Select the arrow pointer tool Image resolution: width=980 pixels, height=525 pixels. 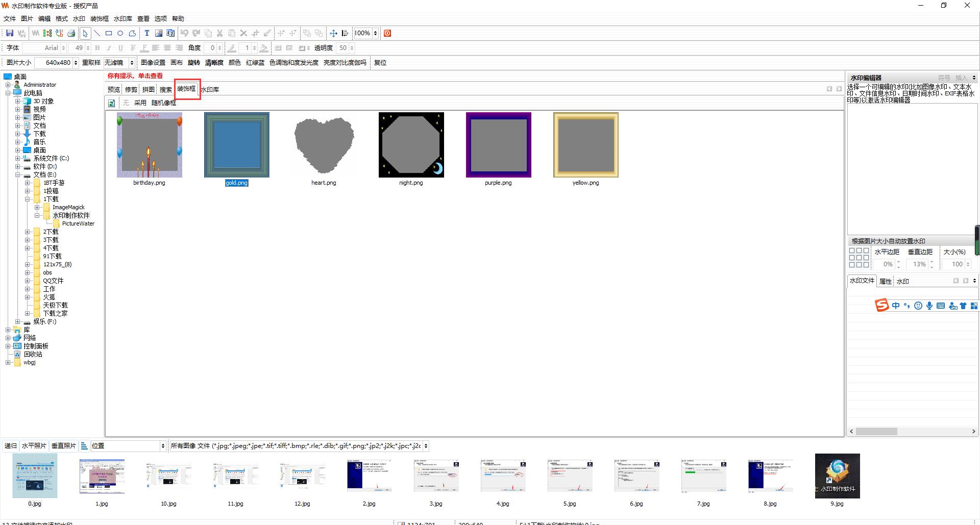[85, 33]
